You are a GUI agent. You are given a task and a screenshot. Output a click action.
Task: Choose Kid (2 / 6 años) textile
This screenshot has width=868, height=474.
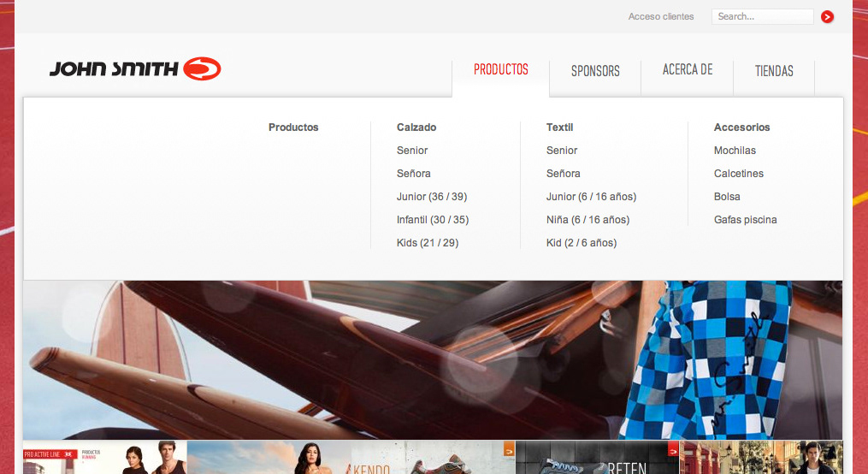(582, 243)
